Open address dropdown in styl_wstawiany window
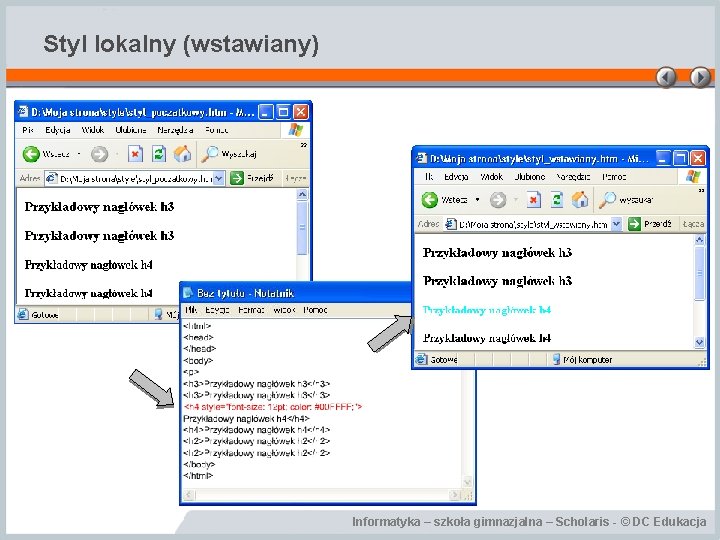720x540 pixels. click(617, 224)
